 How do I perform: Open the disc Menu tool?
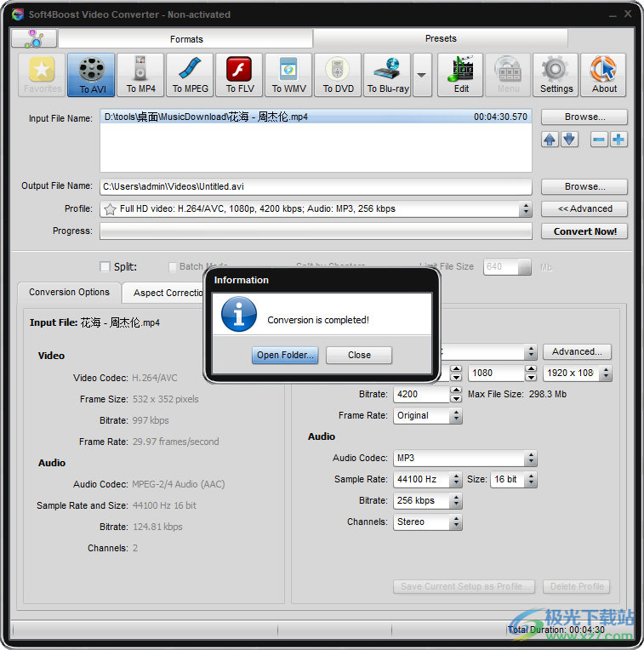pyautogui.click(x=508, y=75)
